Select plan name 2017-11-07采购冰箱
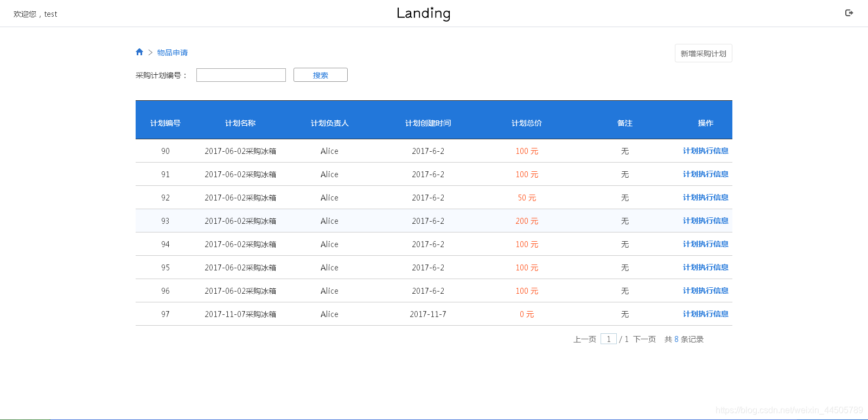 coord(240,314)
